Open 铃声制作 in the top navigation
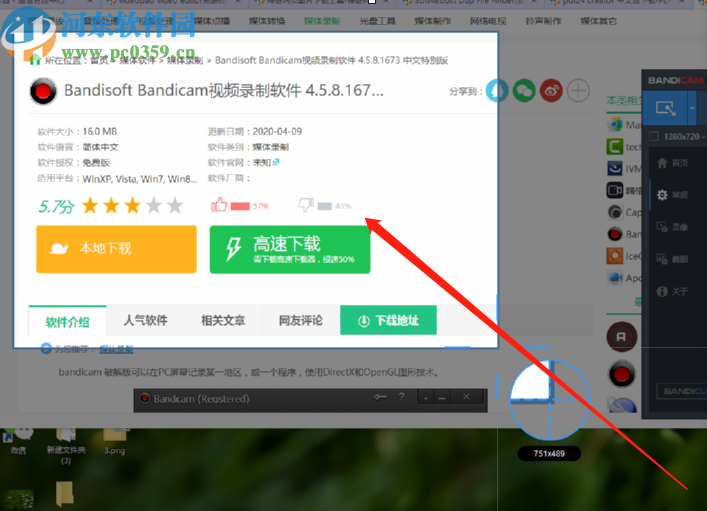 click(x=543, y=21)
